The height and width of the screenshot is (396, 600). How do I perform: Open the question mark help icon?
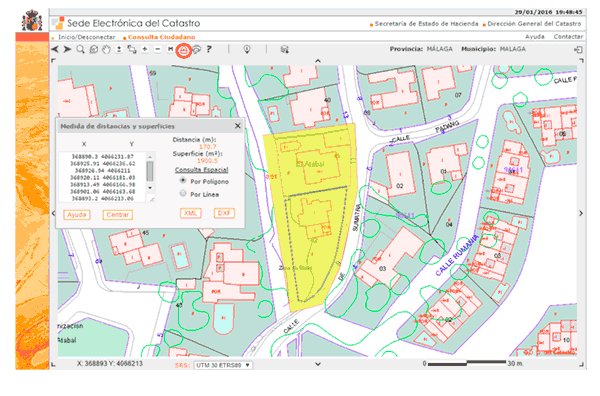pos(209,49)
